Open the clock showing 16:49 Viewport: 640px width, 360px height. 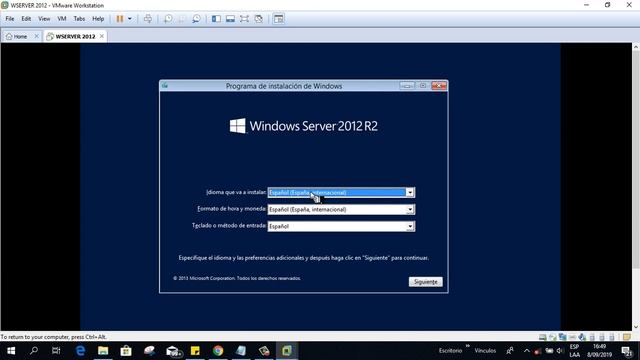(599, 351)
